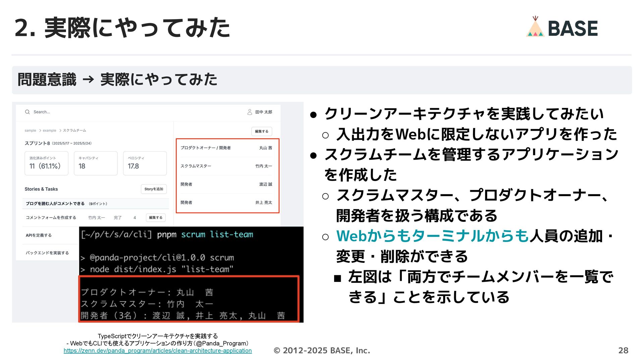This screenshot has height=362, width=644.
Task: Select the スクラムマスター 竹内 太一 row
Action: (x=226, y=166)
